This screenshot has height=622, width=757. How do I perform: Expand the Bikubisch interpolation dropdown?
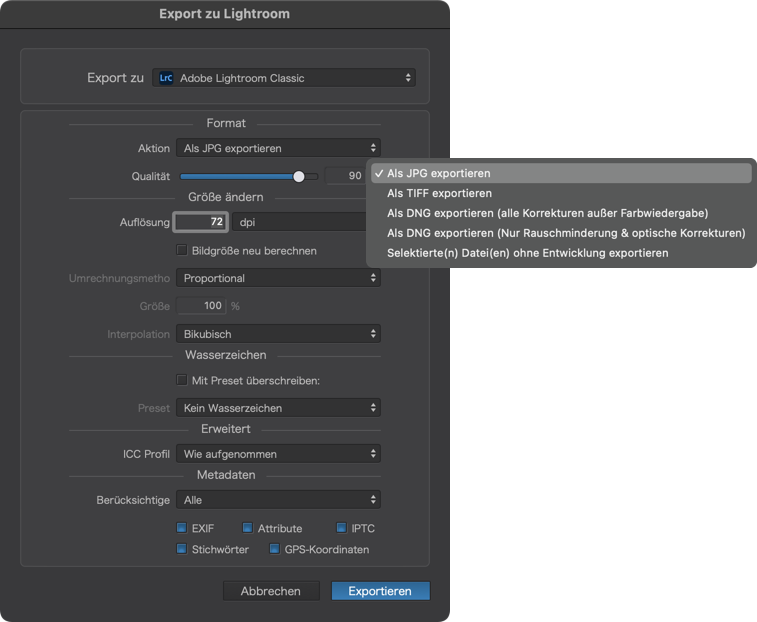[x=278, y=334]
